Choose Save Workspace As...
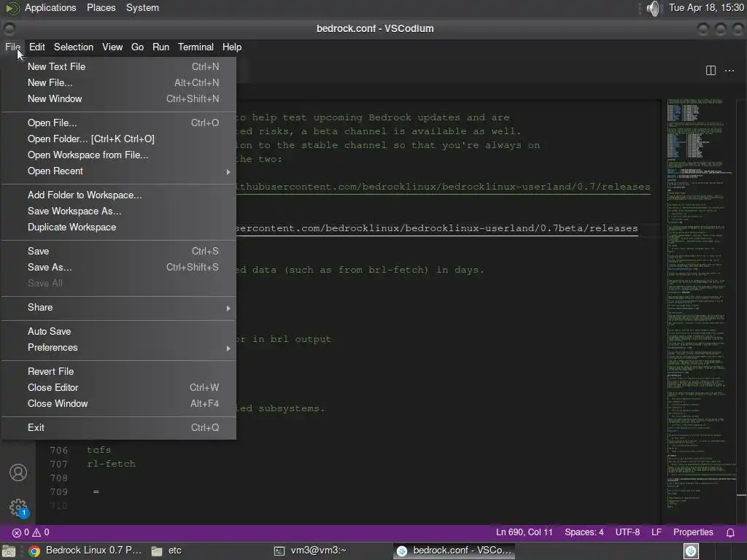The height and width of the screenshot is (560, 747). tap(119, 211)
